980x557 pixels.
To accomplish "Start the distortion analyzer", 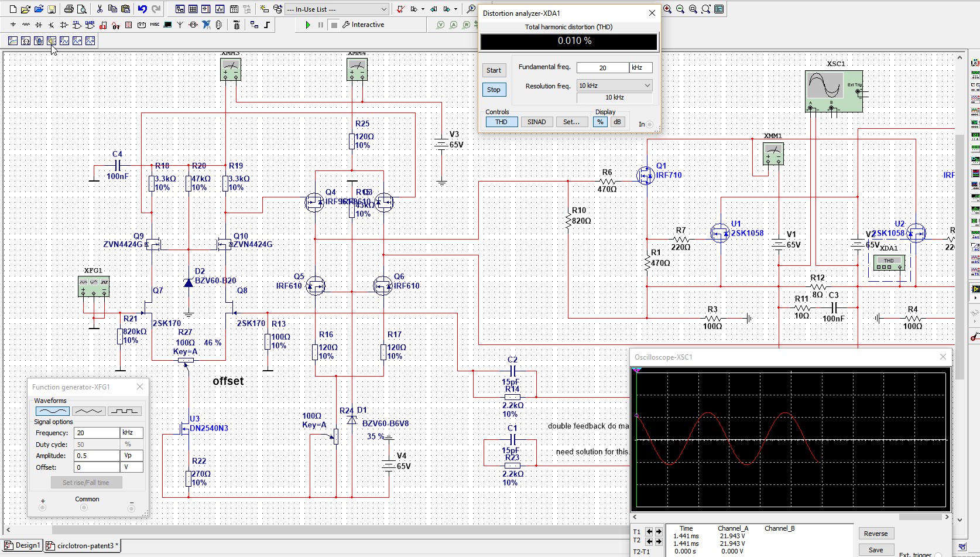I will (494, 70).
